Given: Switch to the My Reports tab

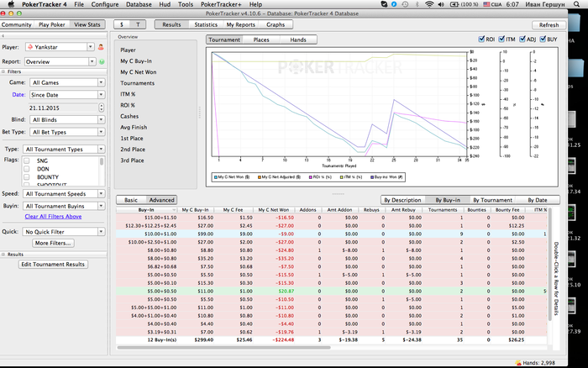Looking at the screenshot, I should coord(240,24).
